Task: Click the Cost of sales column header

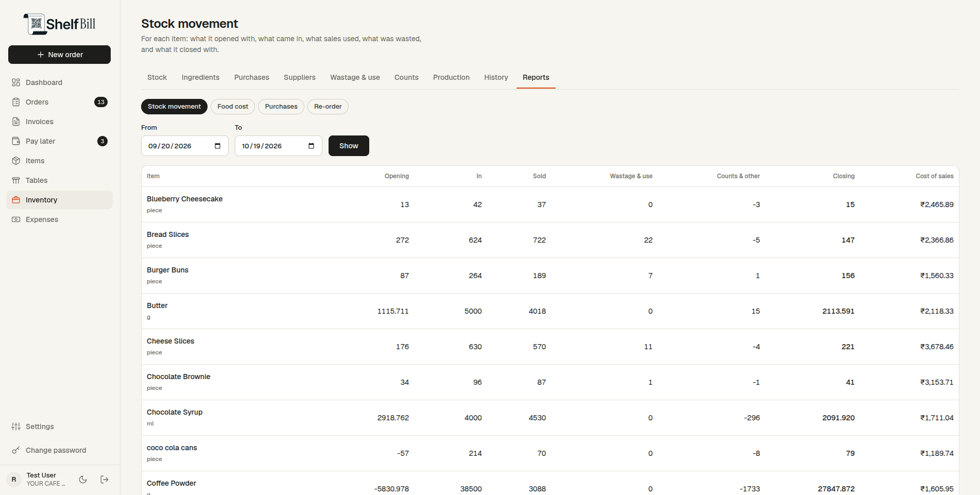Action: point(934,176)
